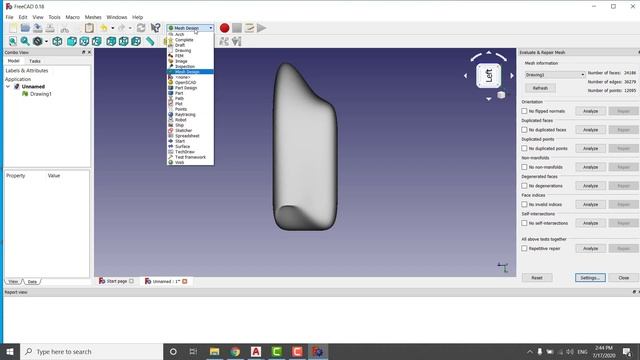
Task: Click the Open file folder icon
Action: click(25, 28)
